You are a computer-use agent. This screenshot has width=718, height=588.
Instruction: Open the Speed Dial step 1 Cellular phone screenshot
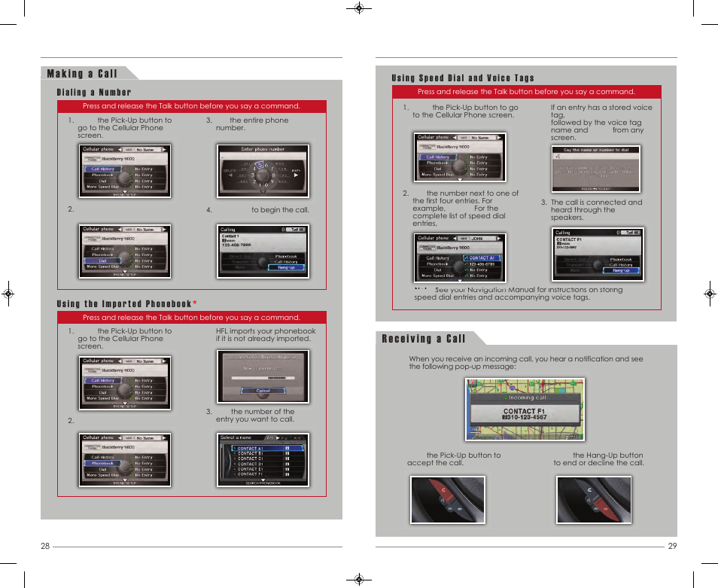tap(460, 157)
